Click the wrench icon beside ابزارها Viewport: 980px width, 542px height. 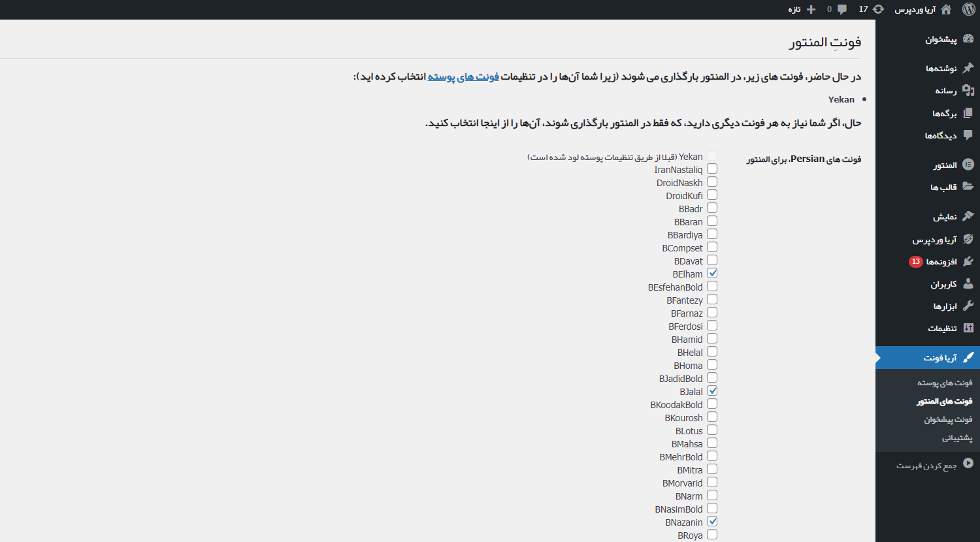(968, 306)
